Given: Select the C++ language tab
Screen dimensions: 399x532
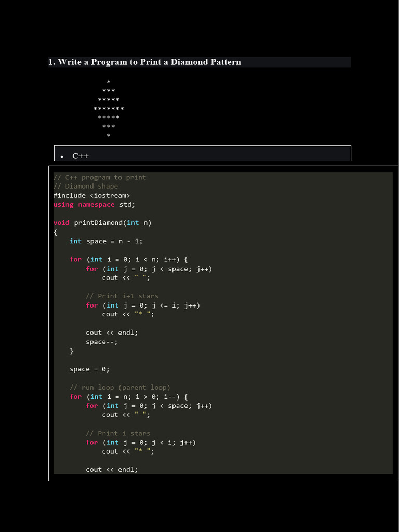Looking at the screenshot, I should tap(81, 156).
